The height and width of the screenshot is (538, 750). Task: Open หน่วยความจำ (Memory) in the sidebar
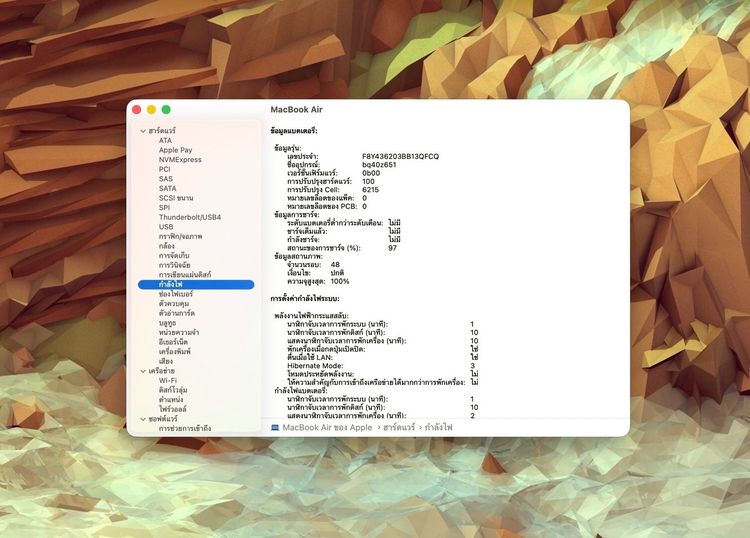tap(178, 332)
